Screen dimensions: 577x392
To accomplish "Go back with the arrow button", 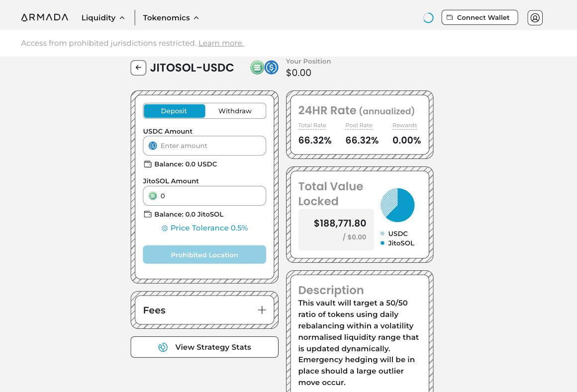I will pos(138,68).
